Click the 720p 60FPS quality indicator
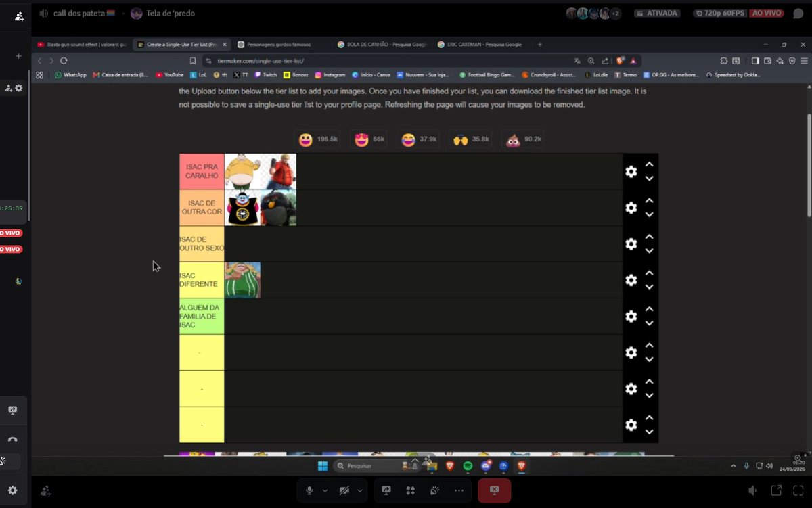The width and height of the screenshot is (812, 508). click(719, 14)
